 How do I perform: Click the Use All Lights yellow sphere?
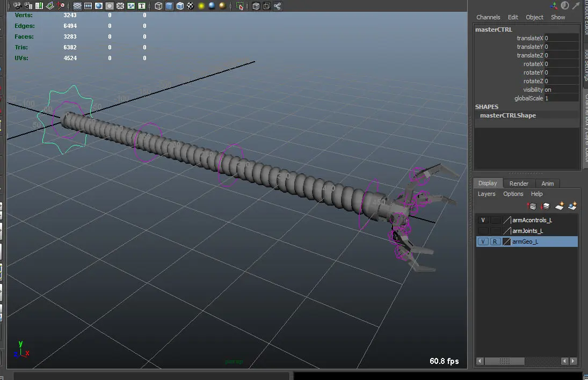[201, 5]
